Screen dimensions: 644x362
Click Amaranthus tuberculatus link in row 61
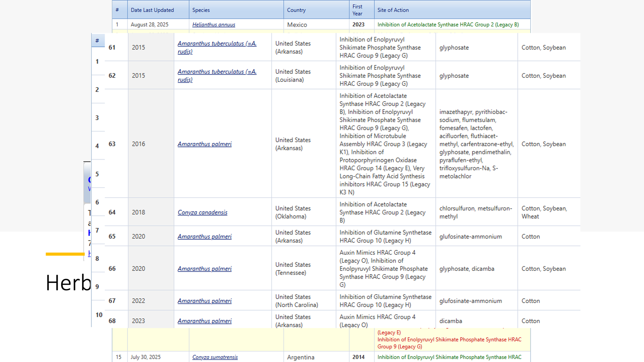point(217,44)
